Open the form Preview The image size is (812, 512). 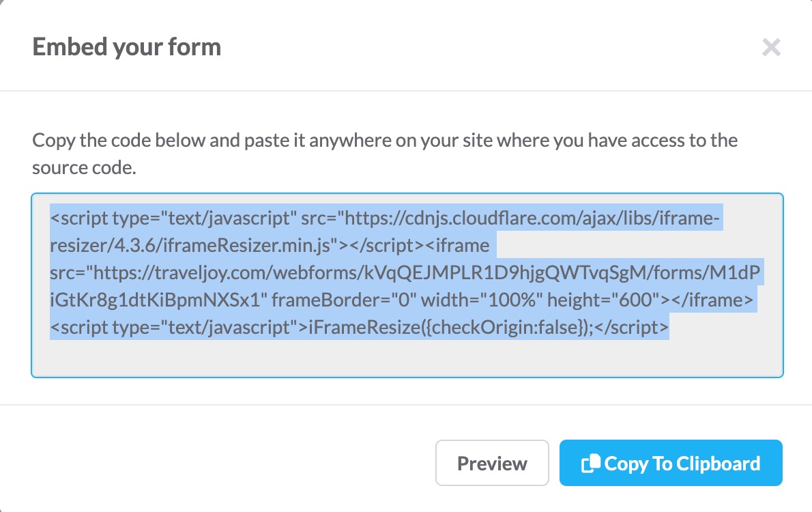(x=492, y=463)
